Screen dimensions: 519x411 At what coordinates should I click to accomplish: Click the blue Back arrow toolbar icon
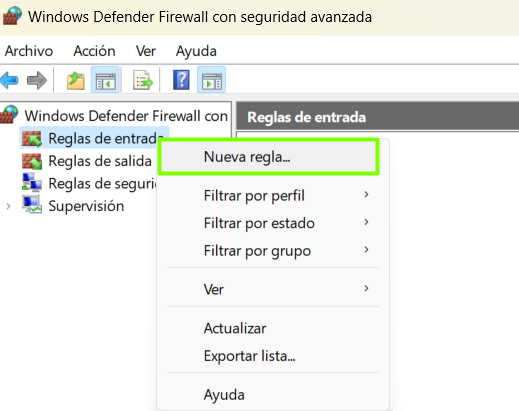tap(9, 80)
